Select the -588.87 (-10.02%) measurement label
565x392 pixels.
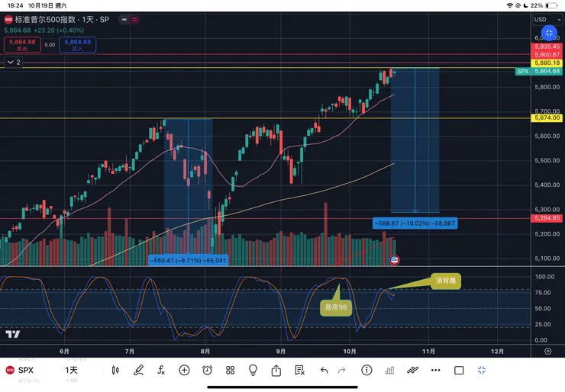coord(415,223)
